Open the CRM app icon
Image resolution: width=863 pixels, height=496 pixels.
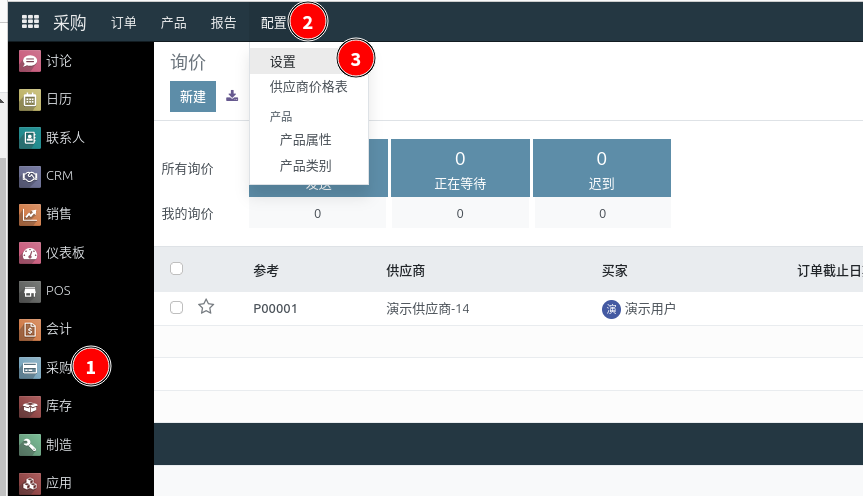(x=30, y=176)
